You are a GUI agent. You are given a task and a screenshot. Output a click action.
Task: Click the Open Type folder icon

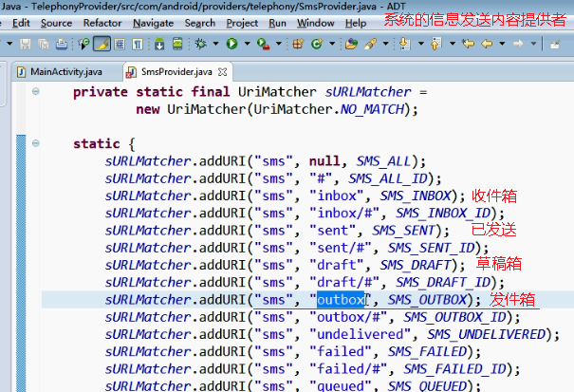coord(351,44)
